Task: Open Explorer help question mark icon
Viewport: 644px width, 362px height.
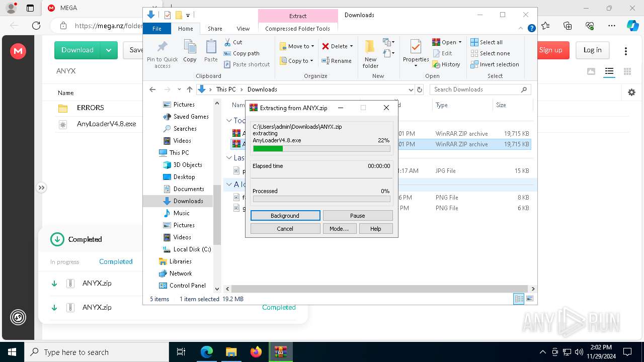Action: tap(531, 29)
